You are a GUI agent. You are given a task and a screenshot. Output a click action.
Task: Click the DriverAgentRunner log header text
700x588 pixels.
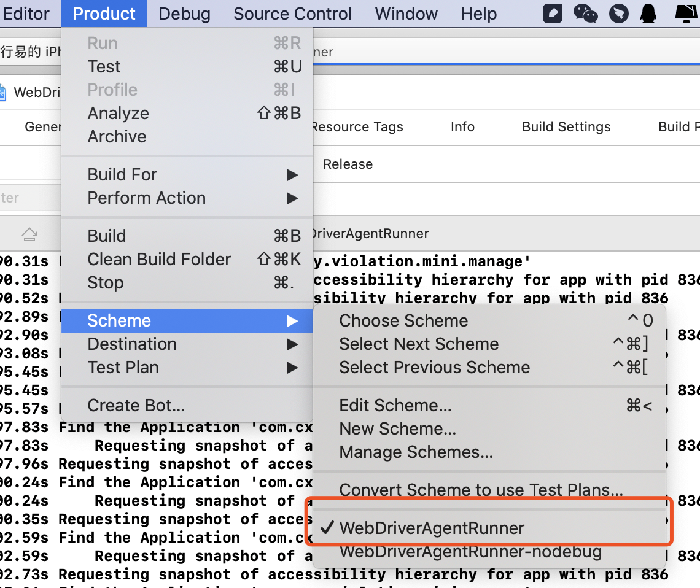point(370,233)
